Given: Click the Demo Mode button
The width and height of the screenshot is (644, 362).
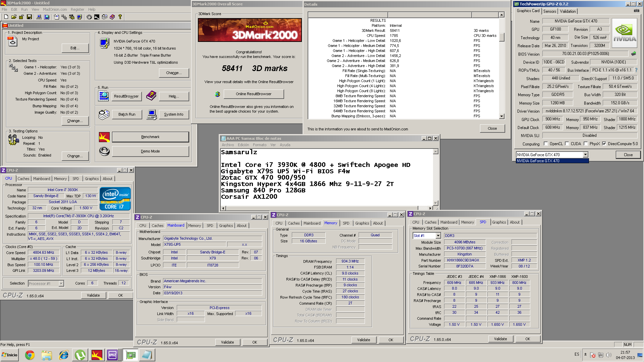Looking at the screenshot, I should [150, 151].
